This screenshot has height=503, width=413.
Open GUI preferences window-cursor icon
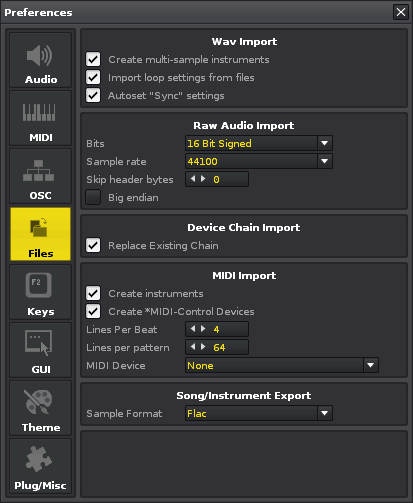(x=39, y=343)
